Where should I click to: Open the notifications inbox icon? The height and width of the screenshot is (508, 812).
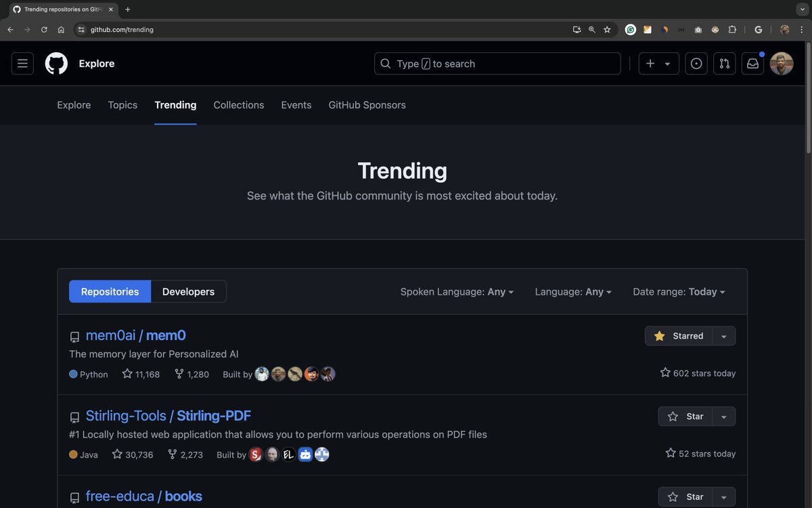click(x=752, y=64)
